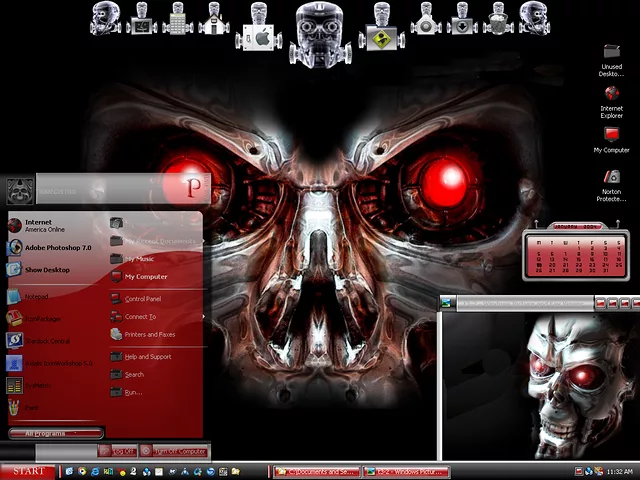640x480 pixels.
Task: Switch to Windows Picture viewer taskbar button
Action: (406, 472)
